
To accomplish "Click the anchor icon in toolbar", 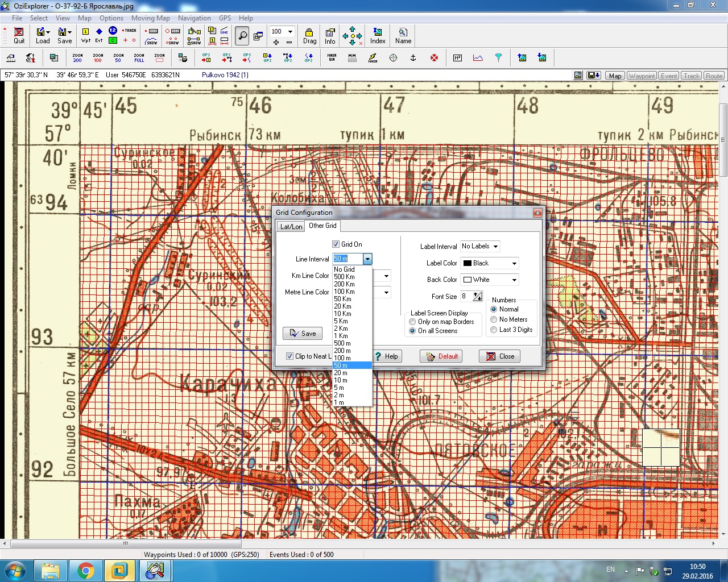I will [413, 58].
